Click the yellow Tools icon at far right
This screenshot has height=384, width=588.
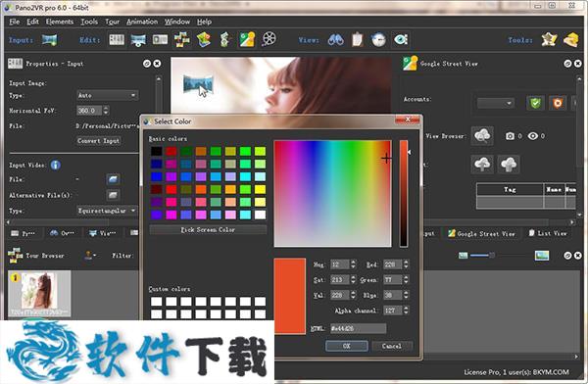point(570,39)
